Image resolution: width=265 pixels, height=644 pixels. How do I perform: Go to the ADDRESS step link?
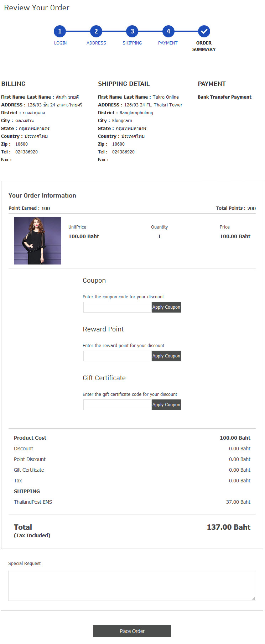point(96,43)
